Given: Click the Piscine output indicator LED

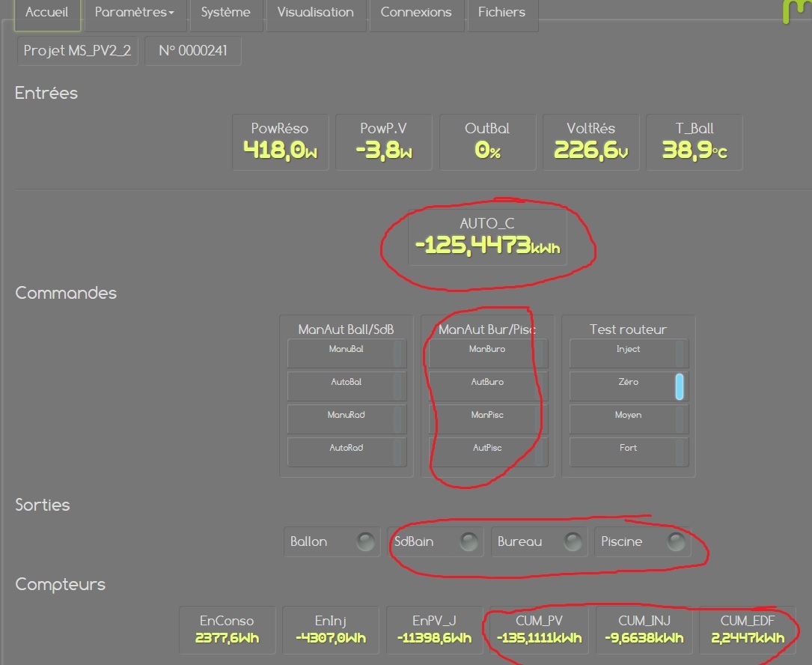Looking at the screenshot, I should pyautogui.click(x=677, y=541).
